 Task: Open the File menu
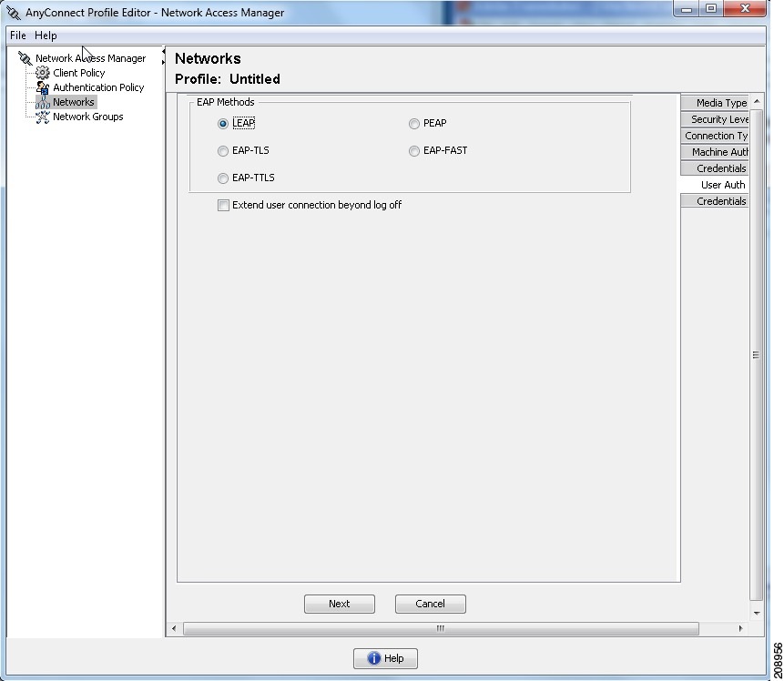point(18,36)
